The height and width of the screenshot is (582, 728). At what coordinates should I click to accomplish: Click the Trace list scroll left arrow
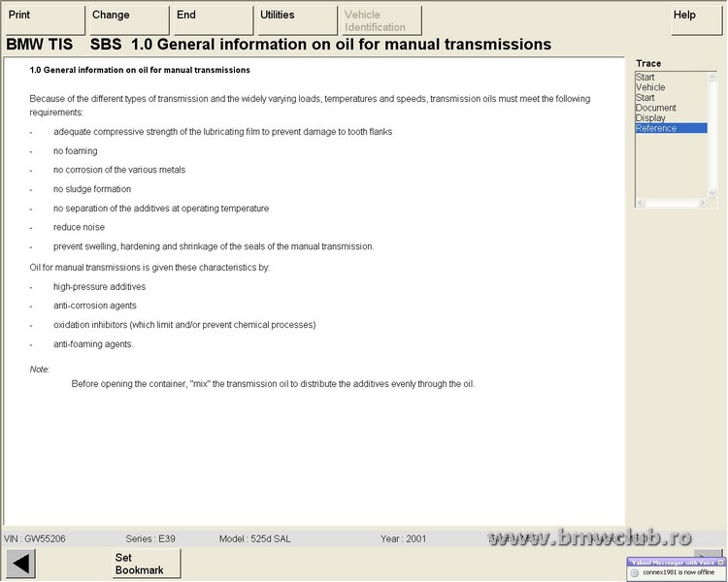[x=641, y=203]
